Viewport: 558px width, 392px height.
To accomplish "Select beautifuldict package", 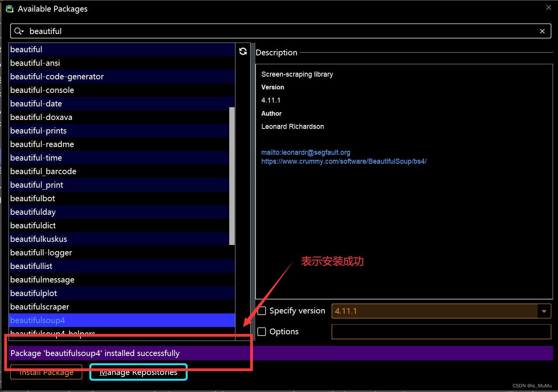I will (119, 226).
